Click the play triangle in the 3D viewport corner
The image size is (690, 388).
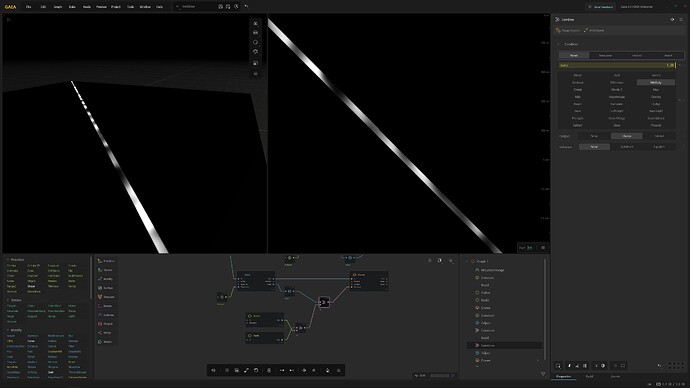8,19
